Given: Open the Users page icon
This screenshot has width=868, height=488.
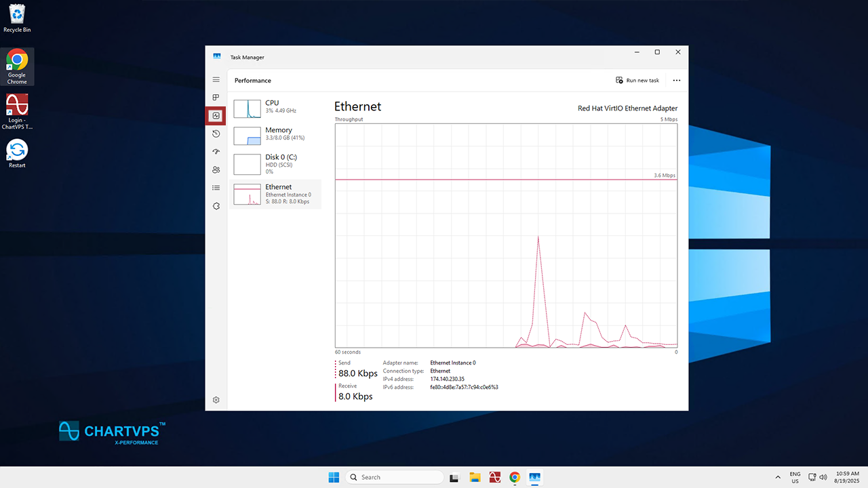Looking at the screenshot, I should (216, 169).
